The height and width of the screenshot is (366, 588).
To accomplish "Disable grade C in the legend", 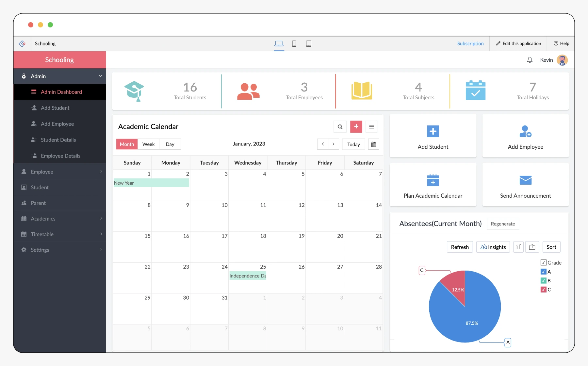I will point(543,290).
